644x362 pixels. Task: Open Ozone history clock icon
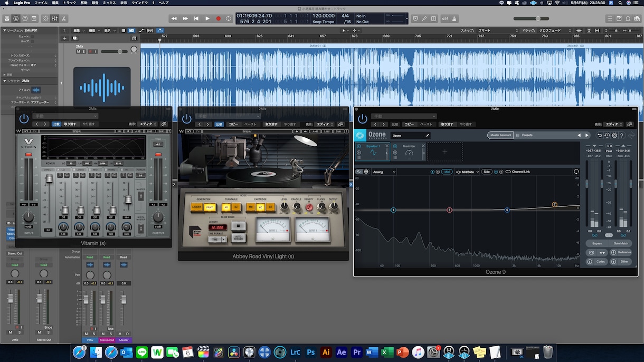607,136
